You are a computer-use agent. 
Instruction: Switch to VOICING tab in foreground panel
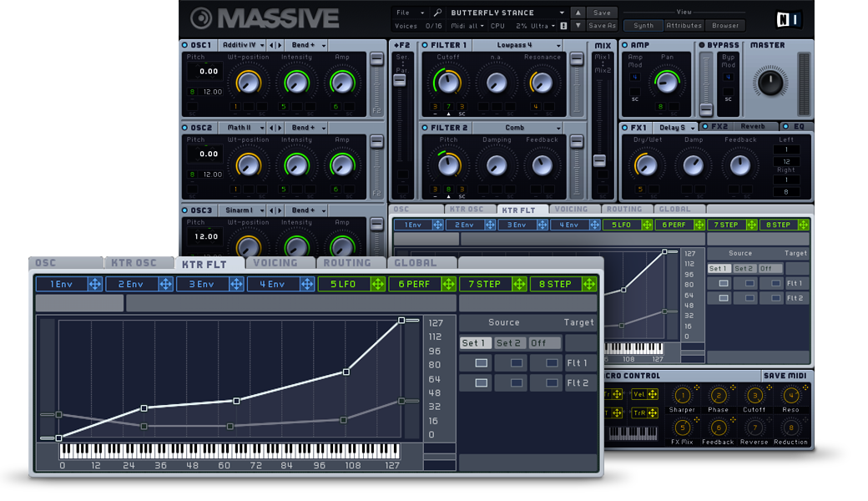tap(280, 263)
